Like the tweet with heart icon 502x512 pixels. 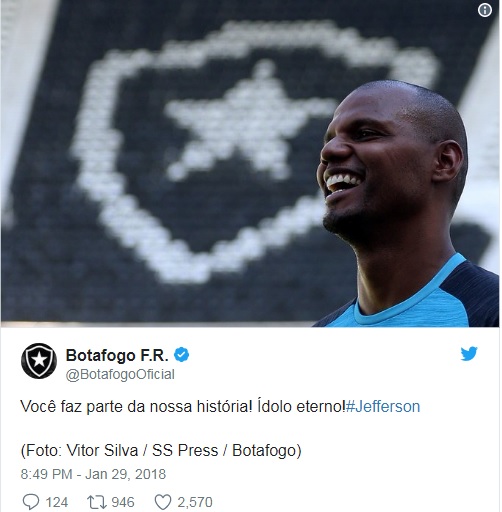point(163,502)
